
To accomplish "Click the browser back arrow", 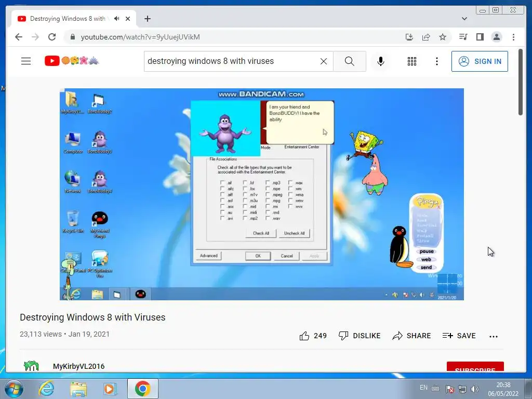I will [19, 37].
